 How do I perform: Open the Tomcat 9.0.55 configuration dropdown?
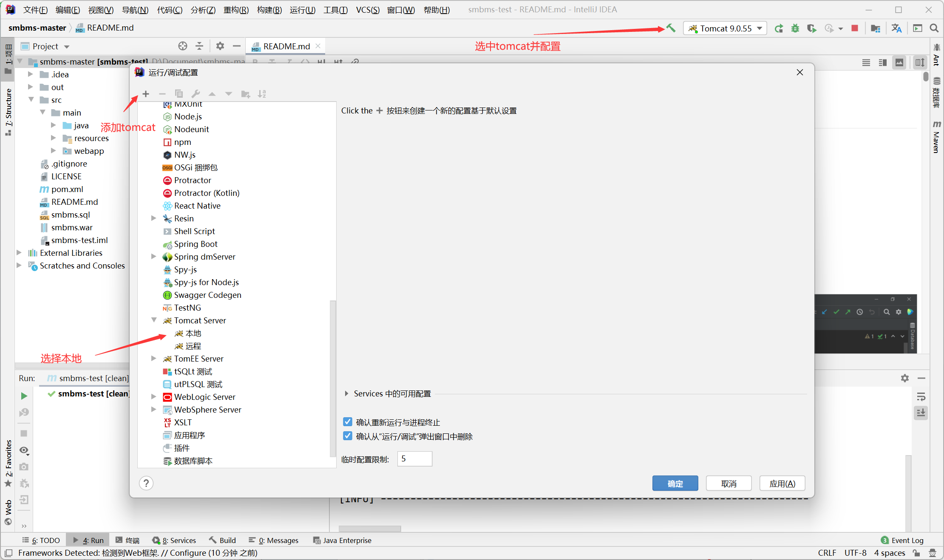coord(725,28)
